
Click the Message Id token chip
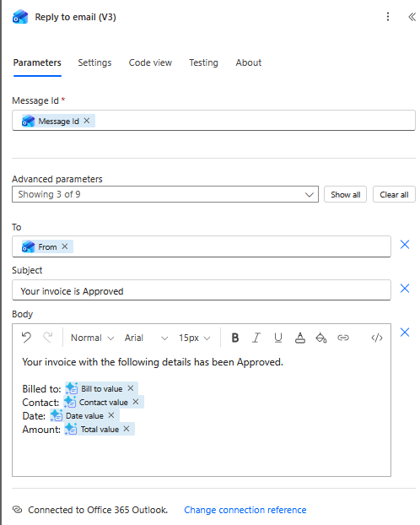(58, 121)
